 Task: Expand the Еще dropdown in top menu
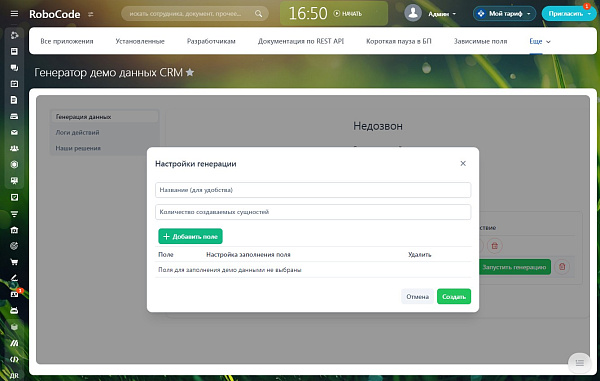coord(540,41)
